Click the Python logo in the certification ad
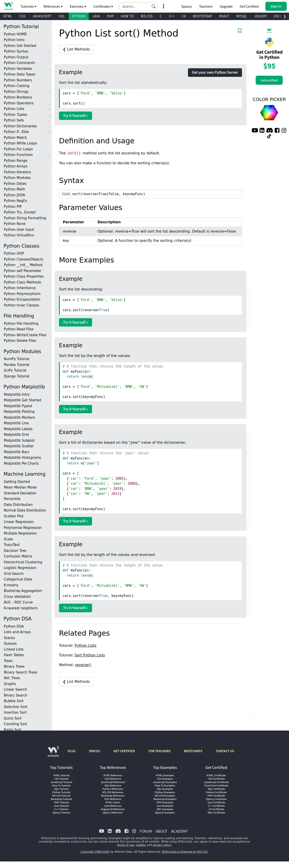The image size is (289, 868). (x=269, y=42)
